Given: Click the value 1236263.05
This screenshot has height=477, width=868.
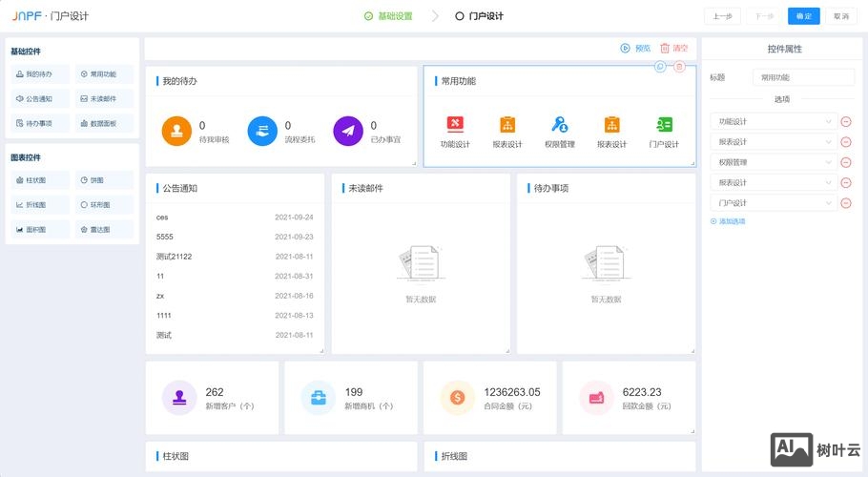Looking at the screenshot, I should 512,392.
